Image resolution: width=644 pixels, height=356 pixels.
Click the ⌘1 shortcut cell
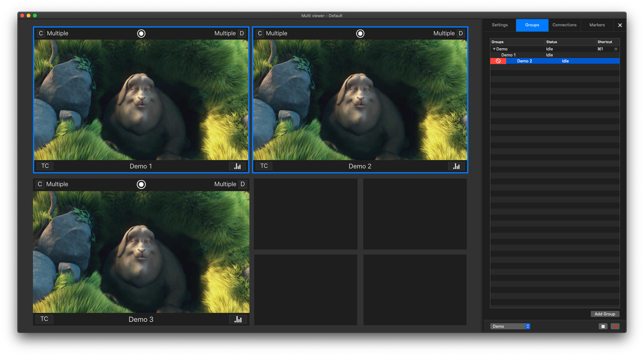pos(600,49)
